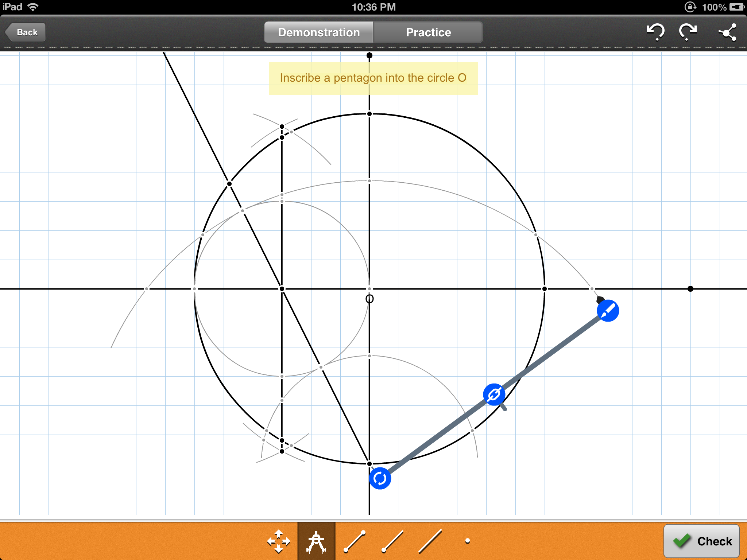This screenshot has height=560, width=747.
Task: Switch to the Demonstration tab
Action: [x=319, y=32]
